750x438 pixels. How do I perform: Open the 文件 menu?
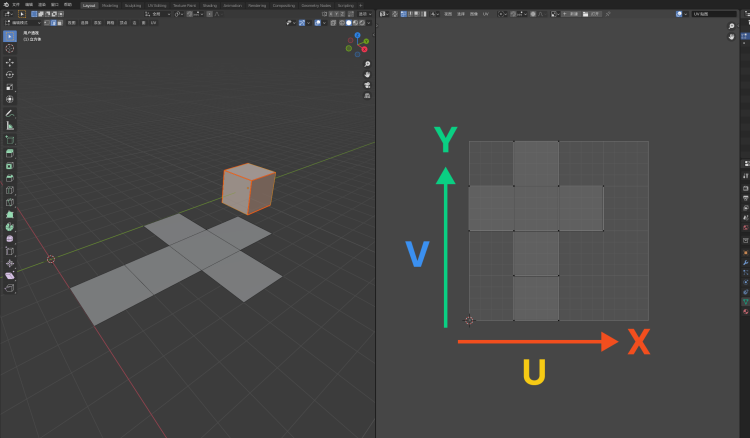(x=16, y=5)
